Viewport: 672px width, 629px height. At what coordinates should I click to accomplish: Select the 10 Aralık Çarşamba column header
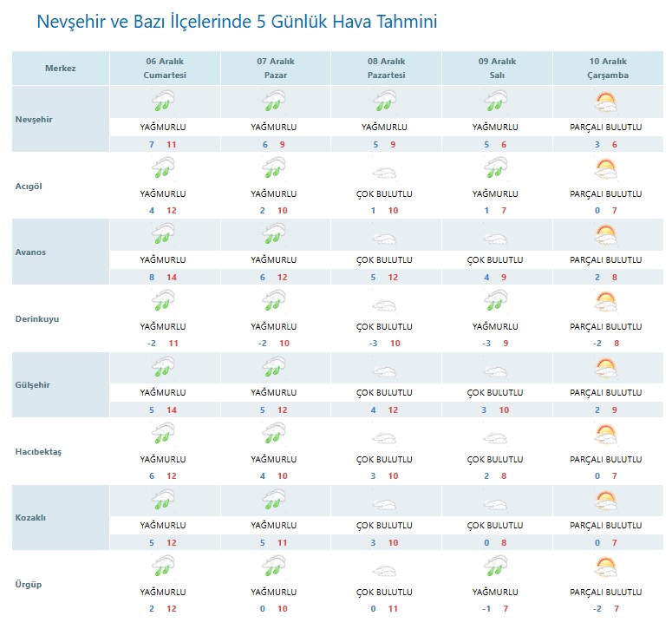[606, 68]
